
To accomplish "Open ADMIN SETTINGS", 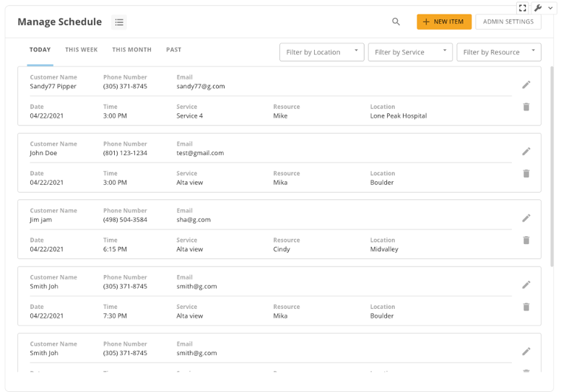I will point(508,22).
